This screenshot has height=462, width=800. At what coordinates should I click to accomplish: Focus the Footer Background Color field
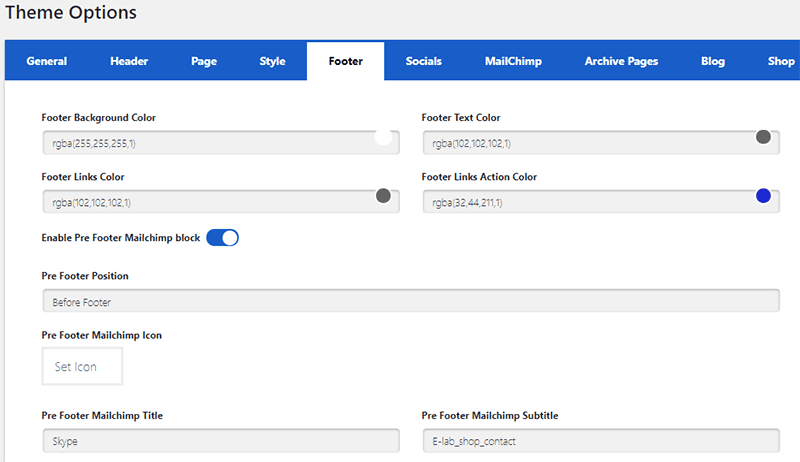tap(221, 143)
